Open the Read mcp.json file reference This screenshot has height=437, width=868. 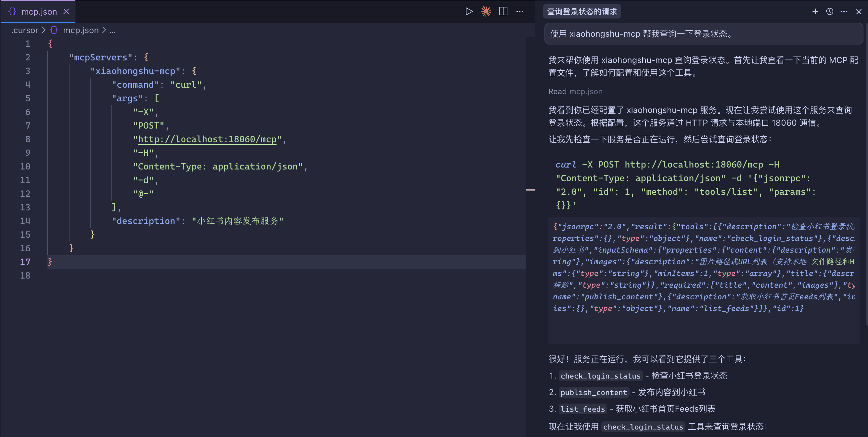576,92
